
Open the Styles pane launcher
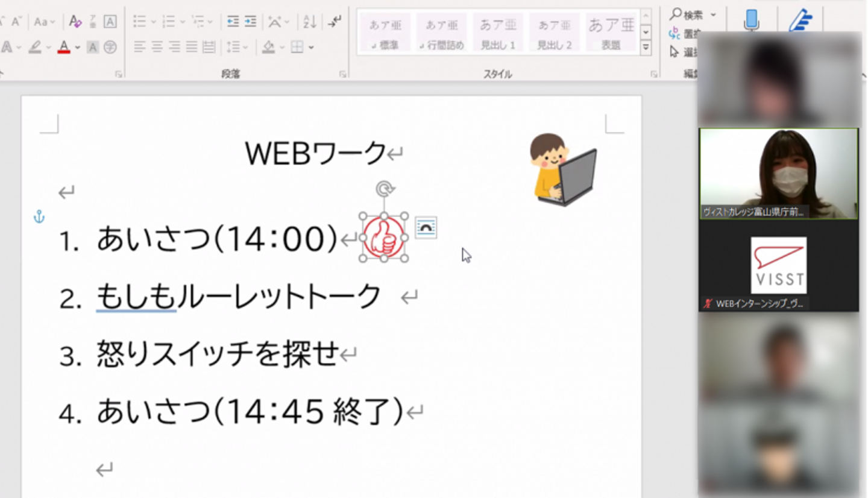[654, 74]
